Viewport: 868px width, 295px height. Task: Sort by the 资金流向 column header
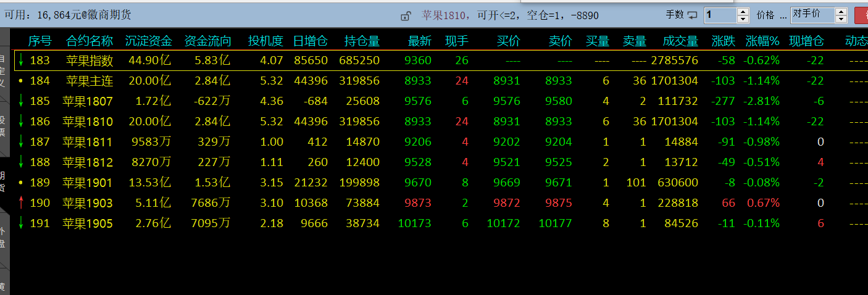pyautogui.click(x=208, y=41)
